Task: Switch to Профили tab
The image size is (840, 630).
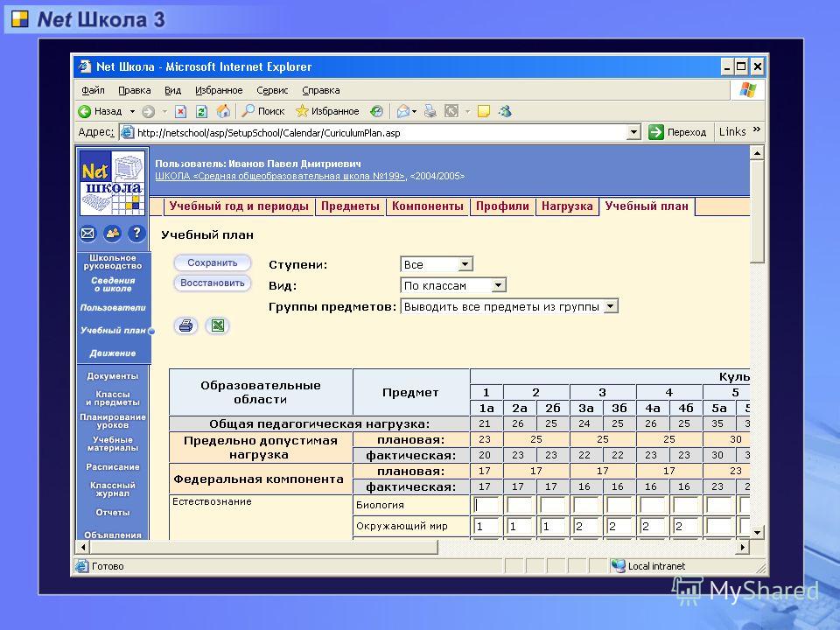Action: pyautogui.click(x=502, y=206)
